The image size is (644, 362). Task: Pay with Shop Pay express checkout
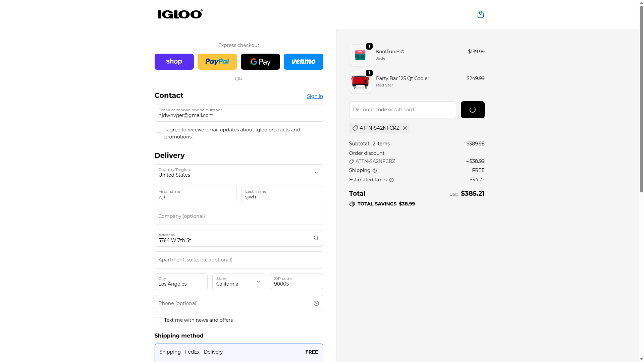174,62
